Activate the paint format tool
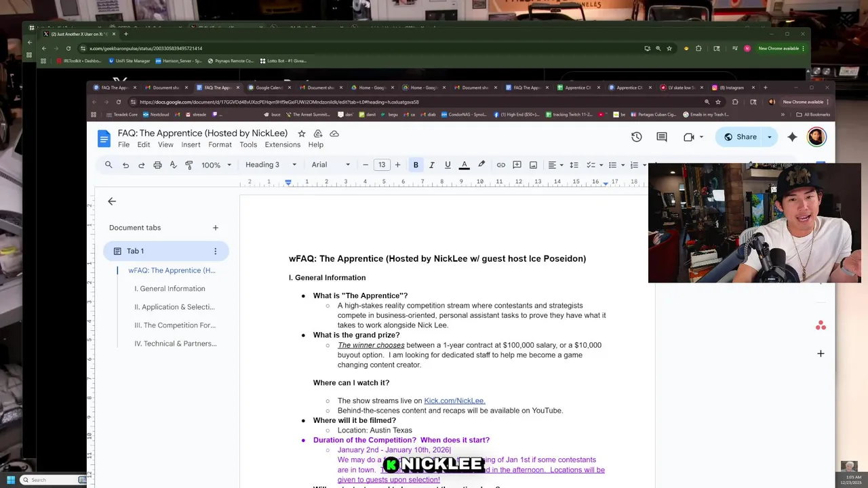The image size is (868, 488). [x=189, y=165]
